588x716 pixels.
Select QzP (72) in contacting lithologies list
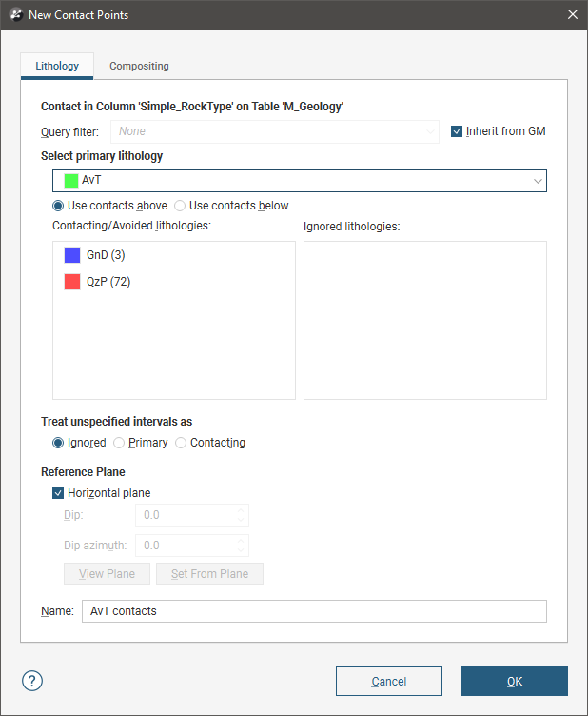click(108, 282)
